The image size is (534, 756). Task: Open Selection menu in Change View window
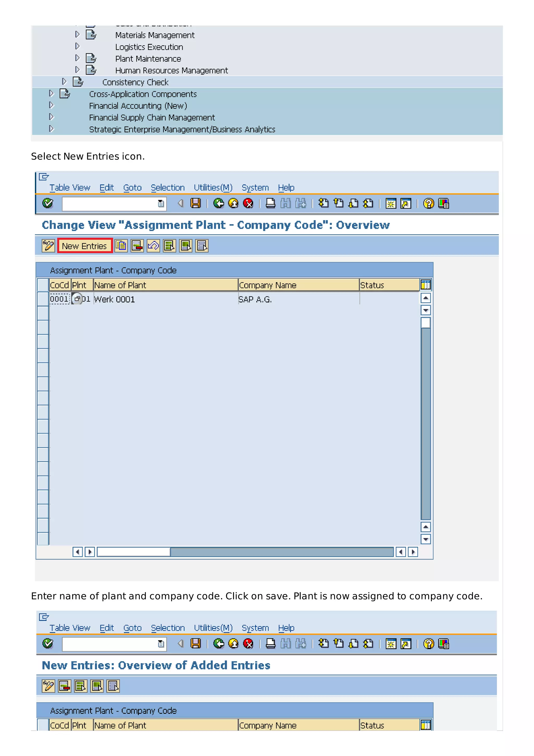(x=167, y=188)
